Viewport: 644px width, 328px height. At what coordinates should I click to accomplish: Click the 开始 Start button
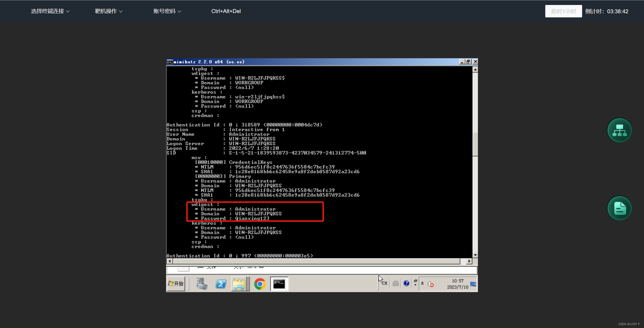coord(176,284)
